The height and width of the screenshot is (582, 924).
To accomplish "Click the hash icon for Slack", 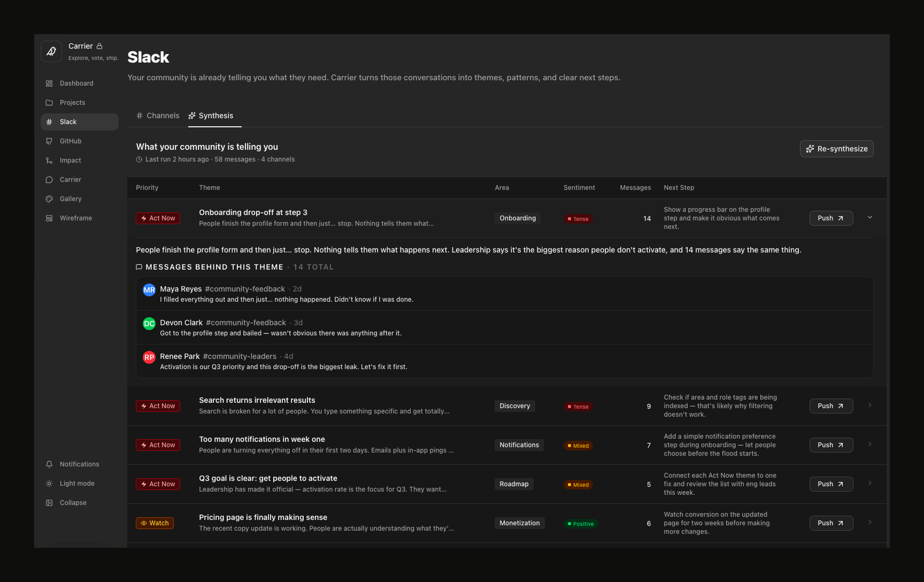I will (x=49, y=122).
